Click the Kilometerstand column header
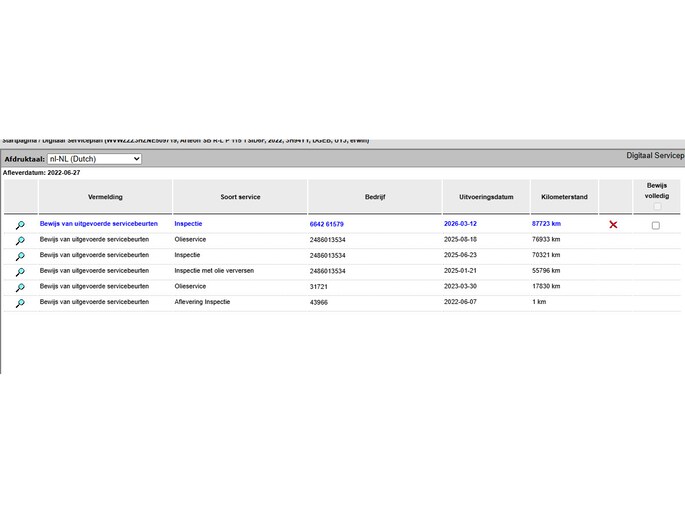 563,197
